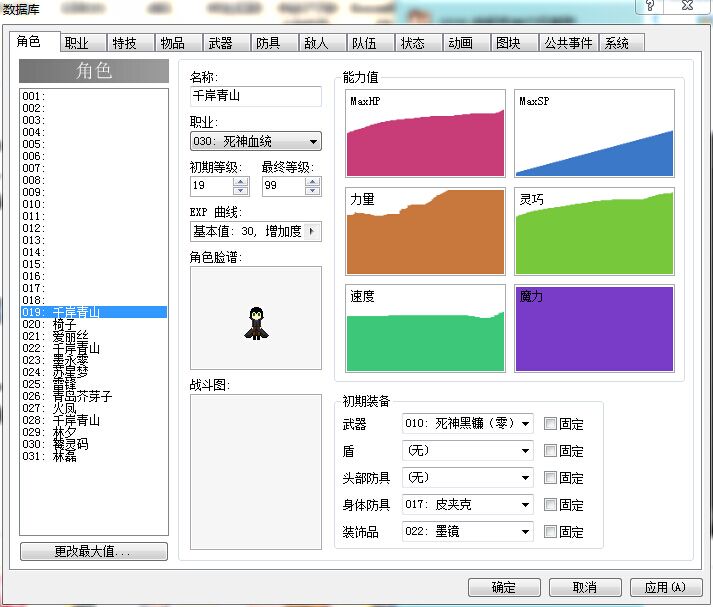Image resolution: width=713 pixels, height=607 pixels.
Task: Switch to the 图块 tab
Action: point(515,43)
